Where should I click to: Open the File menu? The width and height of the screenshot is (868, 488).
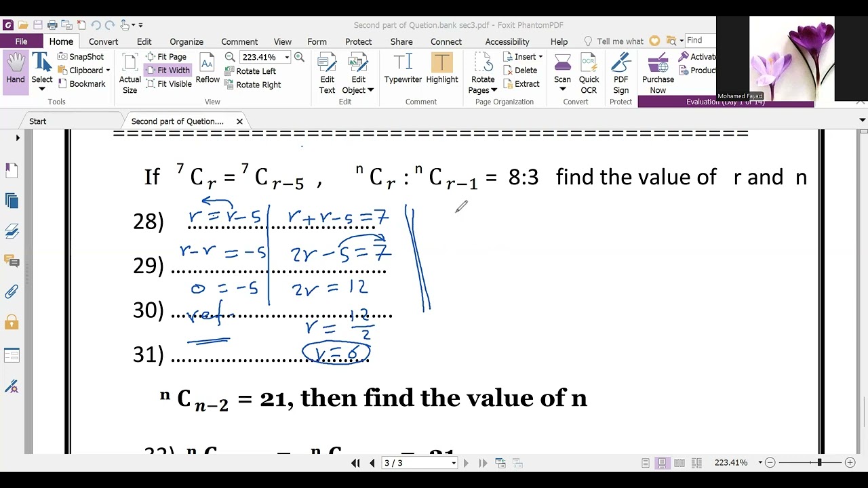[22, 41]
